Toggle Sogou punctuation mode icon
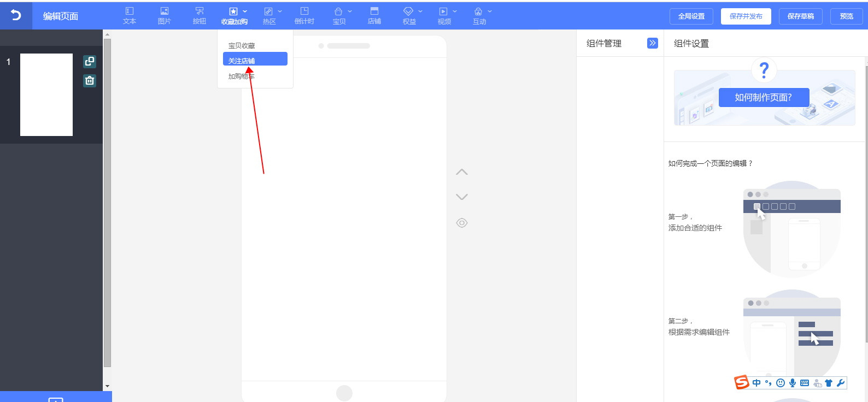The width and height of the screenshot is (868, 402). click(x=769, y=383)
